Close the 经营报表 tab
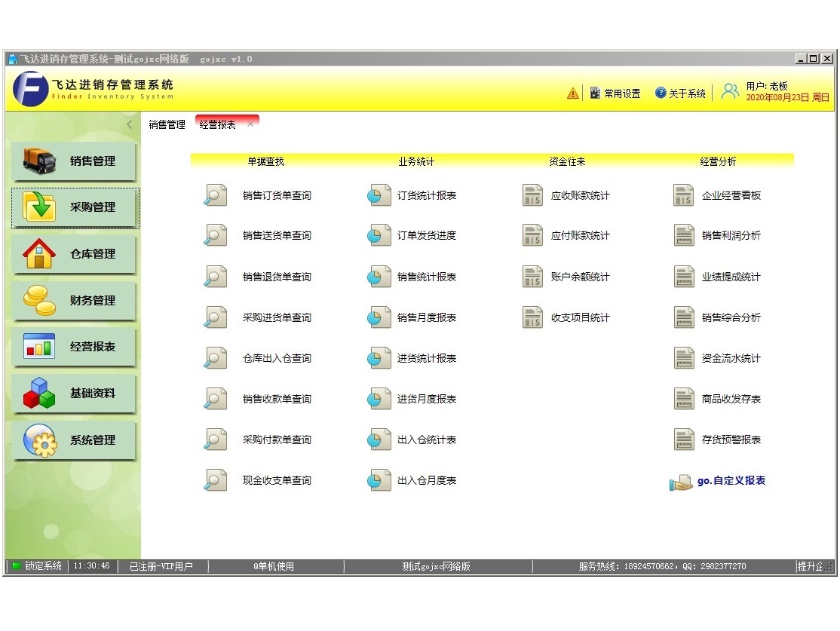Image resolution: width=840 pixels, height=631 pixels. click(250, 124)
